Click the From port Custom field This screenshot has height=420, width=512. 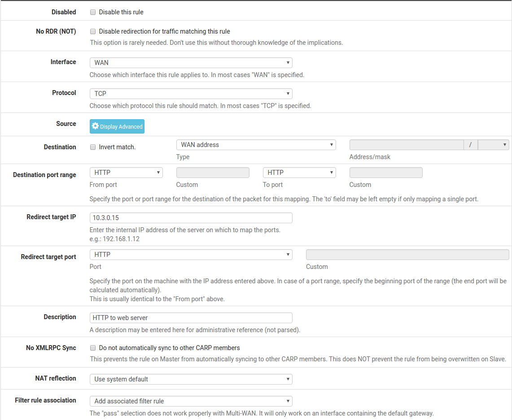pyautogui.click(x=213, y=173)
